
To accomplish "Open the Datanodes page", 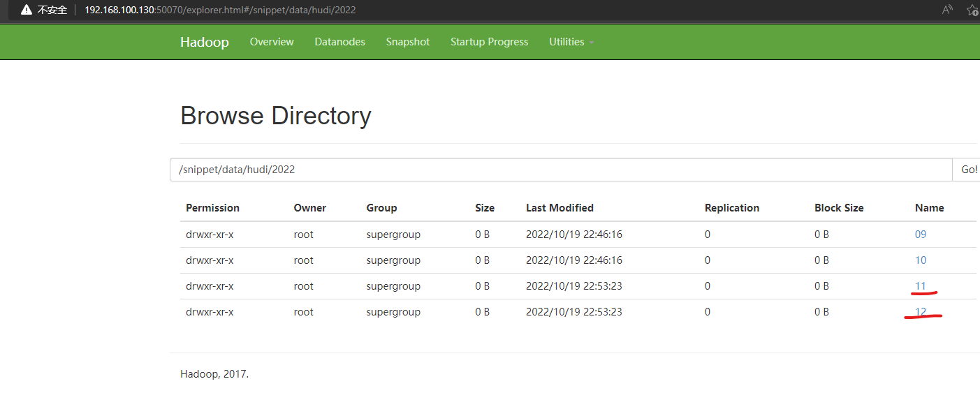I will pyautogui.click(x=339, y=42).
